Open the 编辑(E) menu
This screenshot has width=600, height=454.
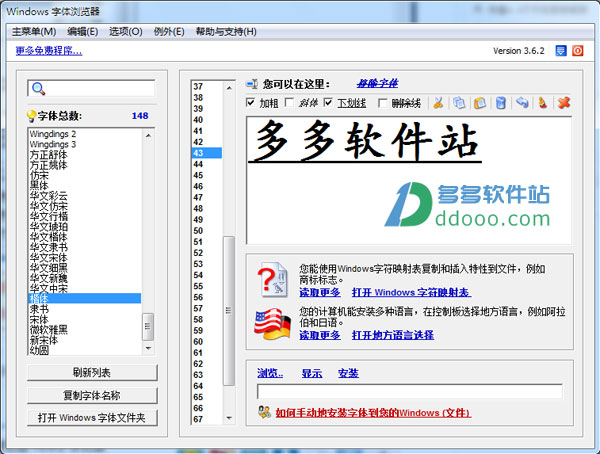82,31
